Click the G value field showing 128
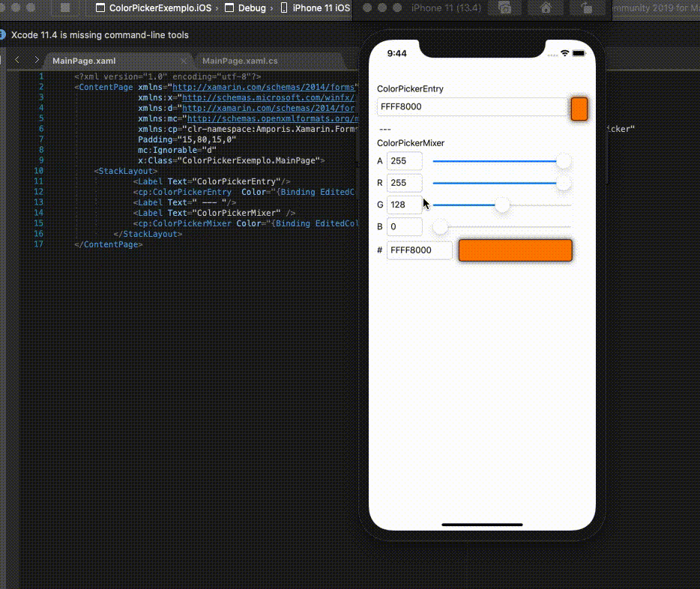Viewport: 700px width, 589px height. pos(405,205)
